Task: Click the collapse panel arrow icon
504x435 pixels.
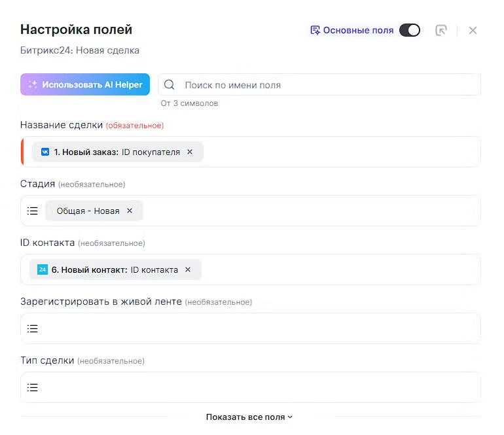Action: [441, 30]
